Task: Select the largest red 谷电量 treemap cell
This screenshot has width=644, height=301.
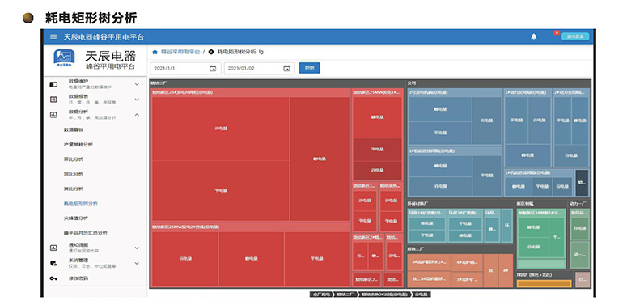Action: click(x=221, y=129)
